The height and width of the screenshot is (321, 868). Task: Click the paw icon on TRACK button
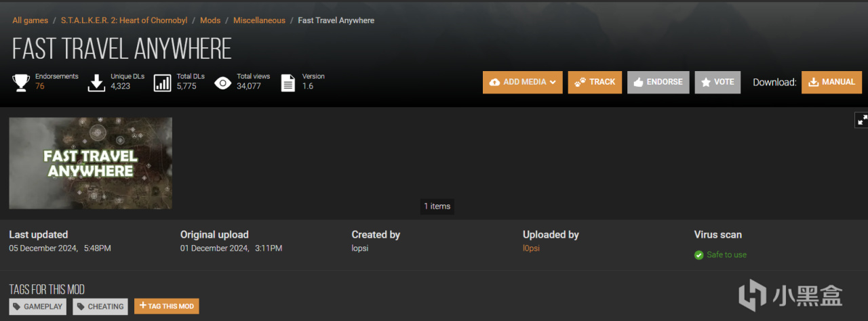(580, 82)
